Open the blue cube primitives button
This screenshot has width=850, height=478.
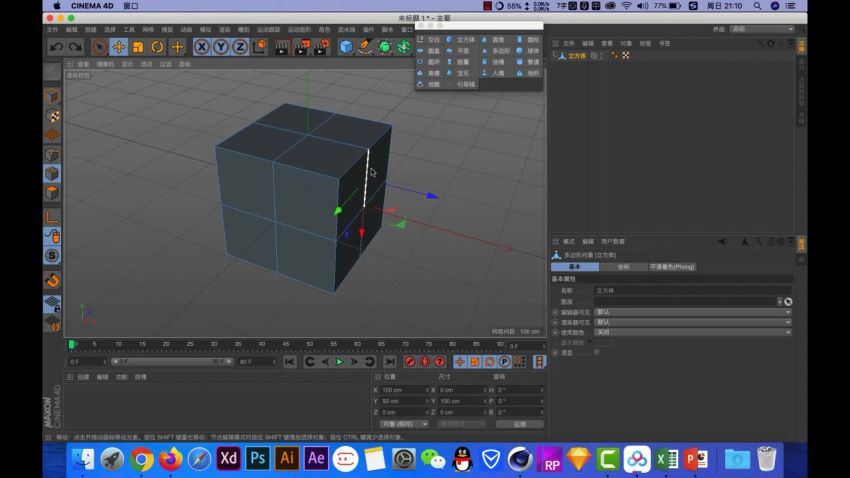click(x=346, y=47)
